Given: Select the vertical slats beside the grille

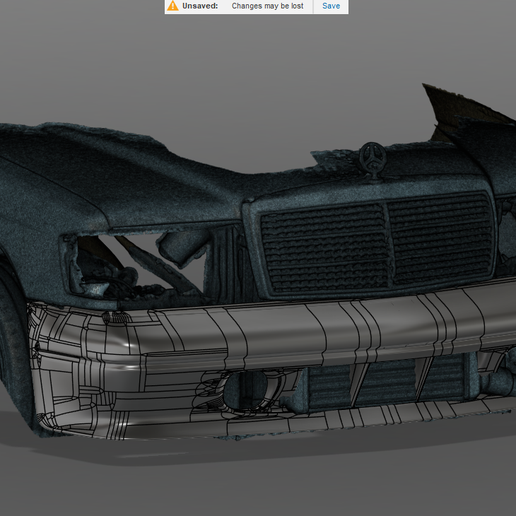Looking at the screenshot, I should (227, 263).
